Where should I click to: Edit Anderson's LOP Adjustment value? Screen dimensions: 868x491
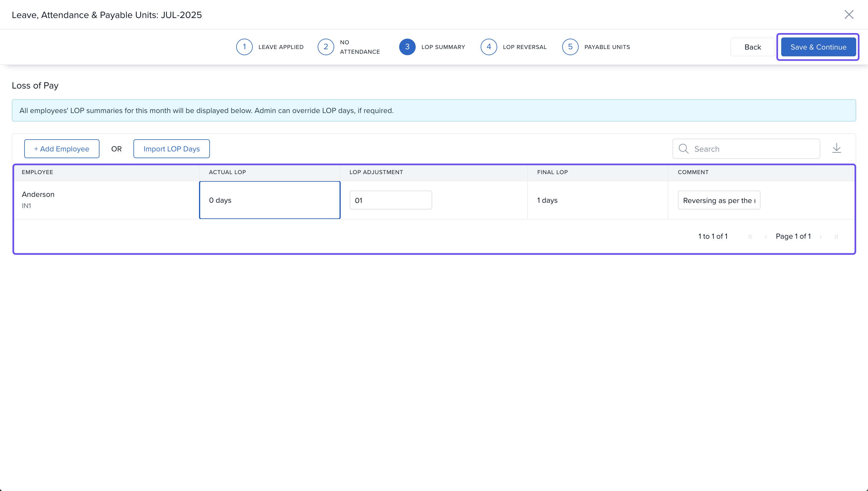coord(390,200)
